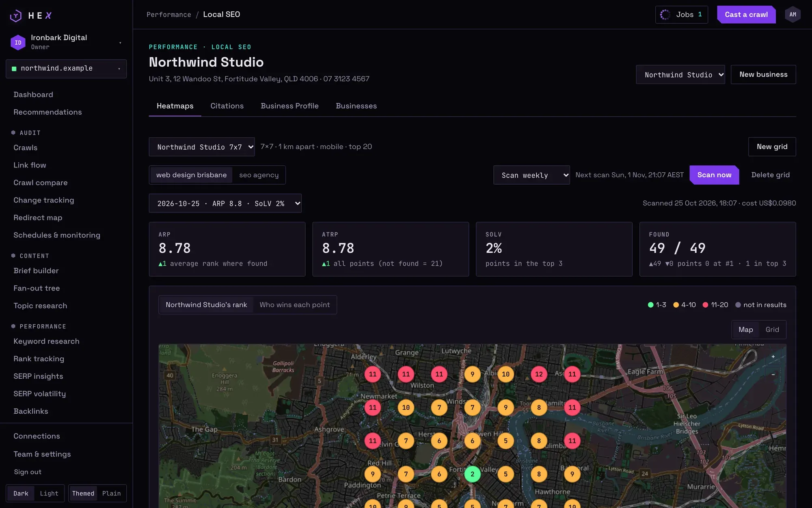Click the 1-3 green legend swatch
Image resolution: width=812 pixels, height=508 pixels.
click(650, 305)
